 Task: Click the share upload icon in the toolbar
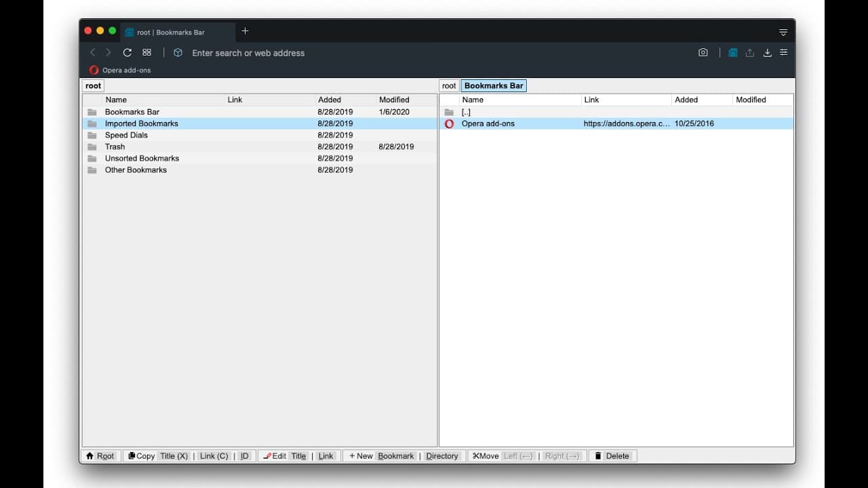point(749,52)
